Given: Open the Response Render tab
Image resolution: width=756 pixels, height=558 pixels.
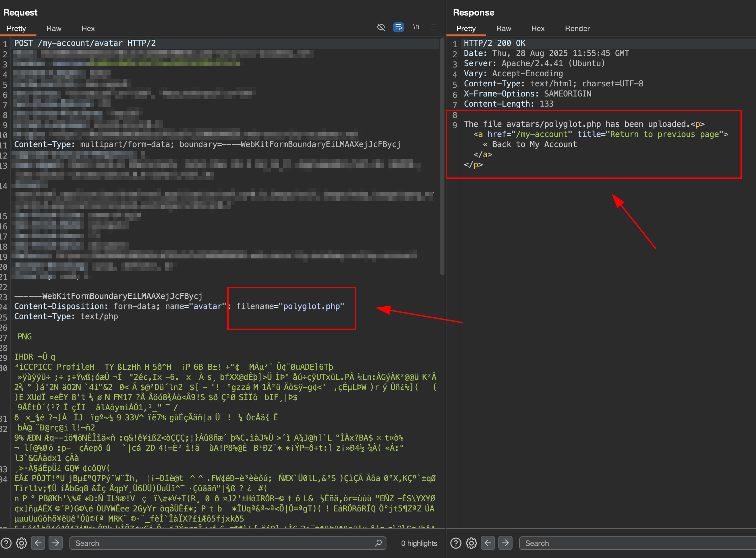Looking at the screenshot, I should point(577,28).
